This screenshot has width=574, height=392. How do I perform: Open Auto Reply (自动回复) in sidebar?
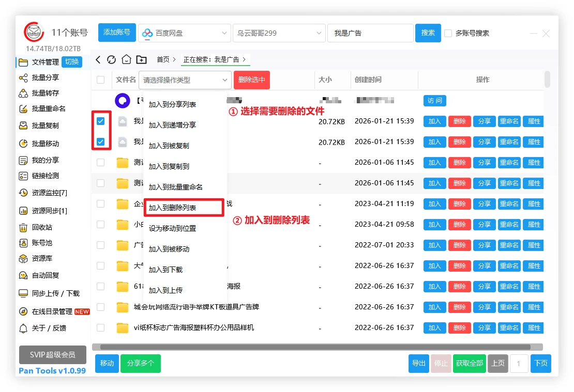point(45,275)
